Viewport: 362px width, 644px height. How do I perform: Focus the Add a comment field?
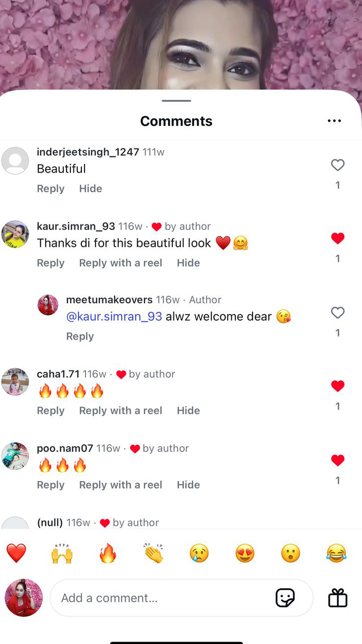pyautogui.click(x=182, y=598)
